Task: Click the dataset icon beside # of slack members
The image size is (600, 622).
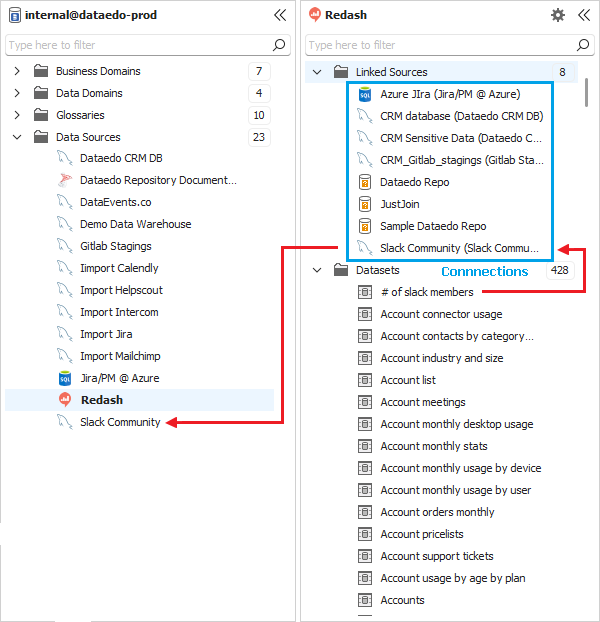Action: 365,292
